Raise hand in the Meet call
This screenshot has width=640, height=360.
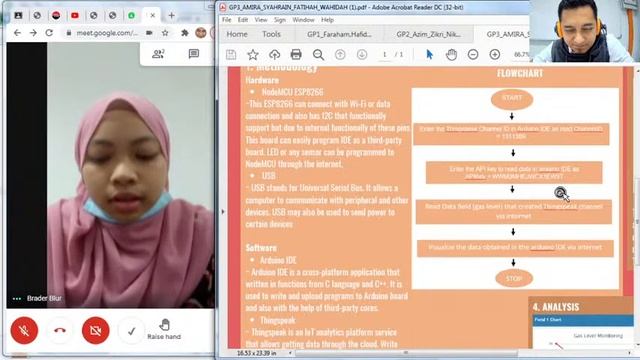[164, 329]
